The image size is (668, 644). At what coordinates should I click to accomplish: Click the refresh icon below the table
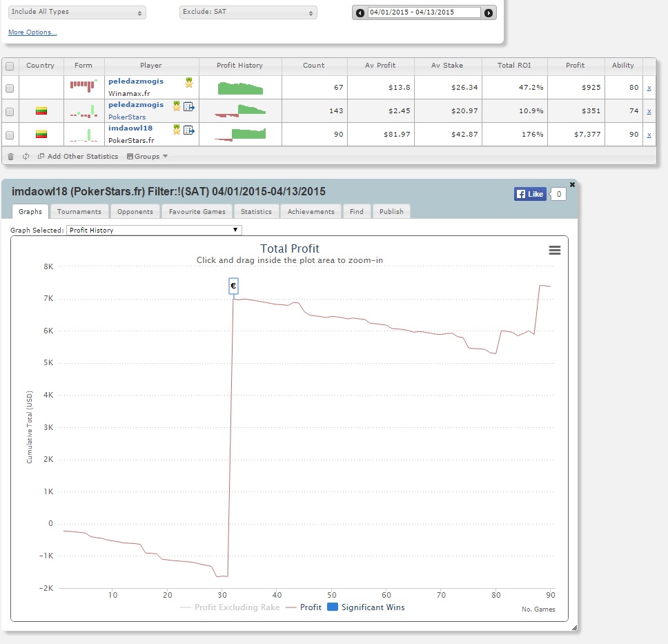26,157
